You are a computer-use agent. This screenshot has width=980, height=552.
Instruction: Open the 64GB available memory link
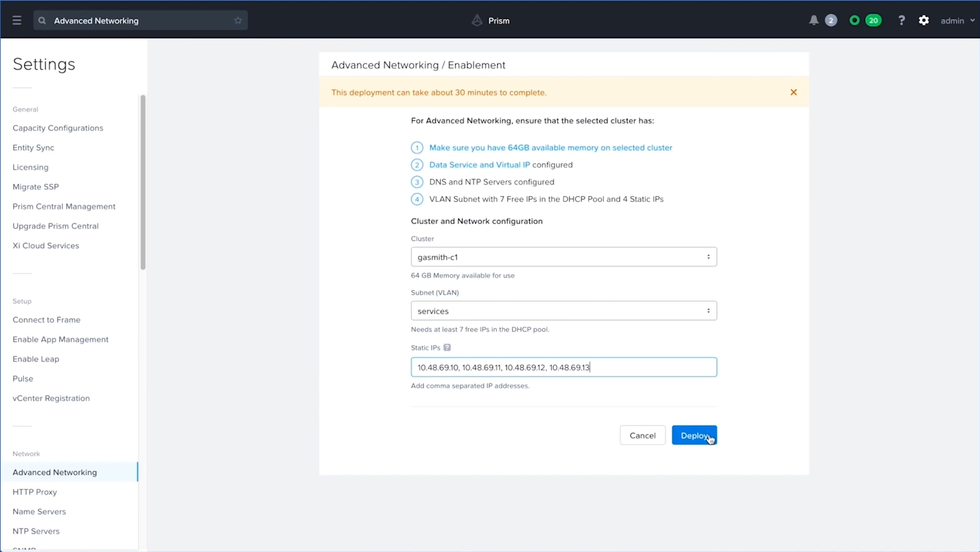(550, 148)
